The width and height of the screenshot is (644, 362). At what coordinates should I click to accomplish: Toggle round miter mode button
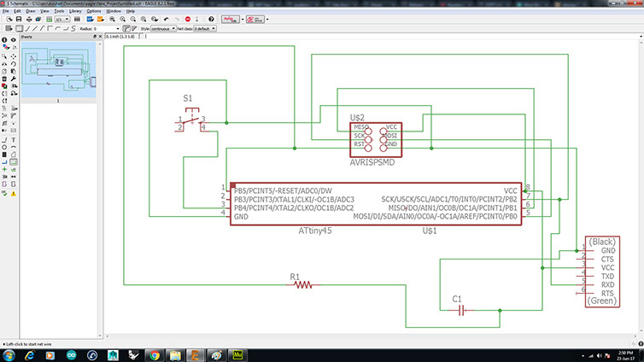[126, 29]
